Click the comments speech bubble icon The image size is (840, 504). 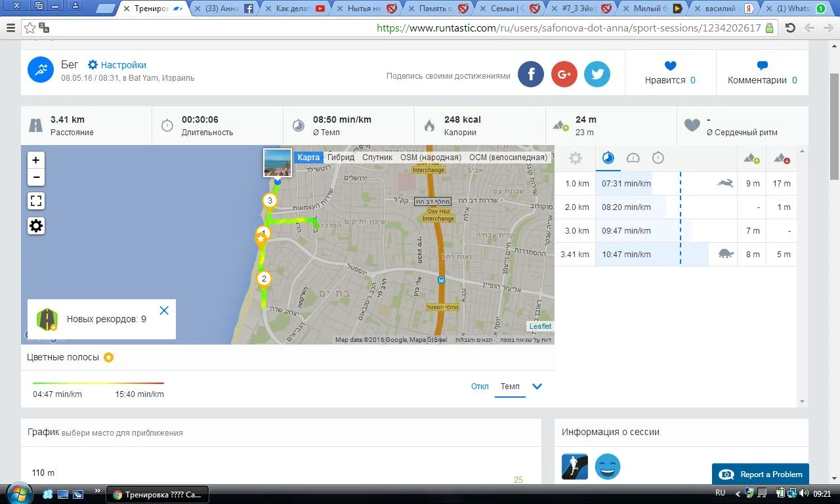point(763,66)
